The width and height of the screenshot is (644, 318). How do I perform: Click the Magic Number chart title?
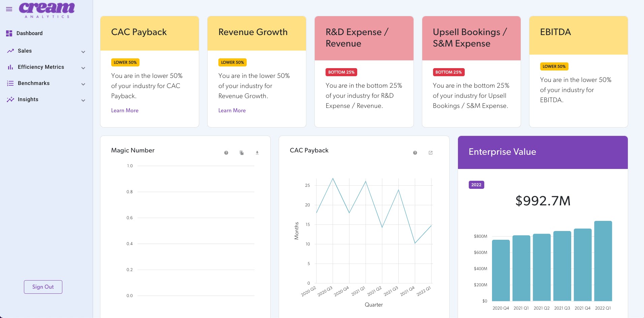(x=133, y=150)
